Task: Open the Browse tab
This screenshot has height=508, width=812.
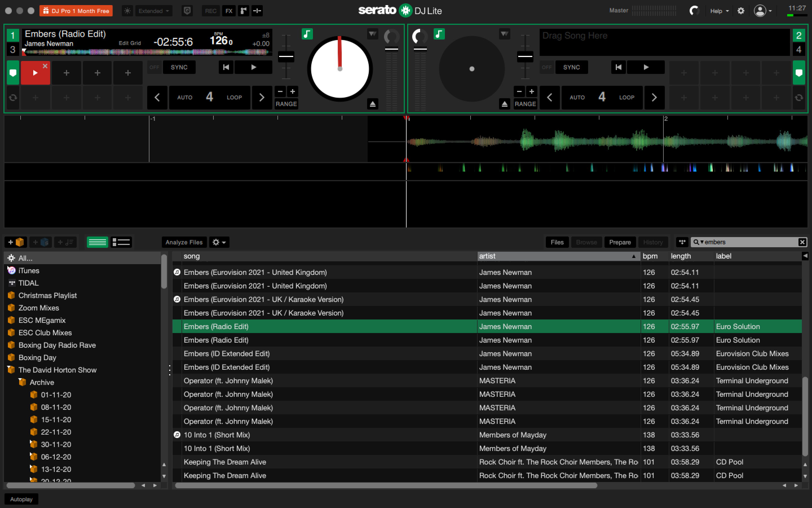Action: (586, 242)
